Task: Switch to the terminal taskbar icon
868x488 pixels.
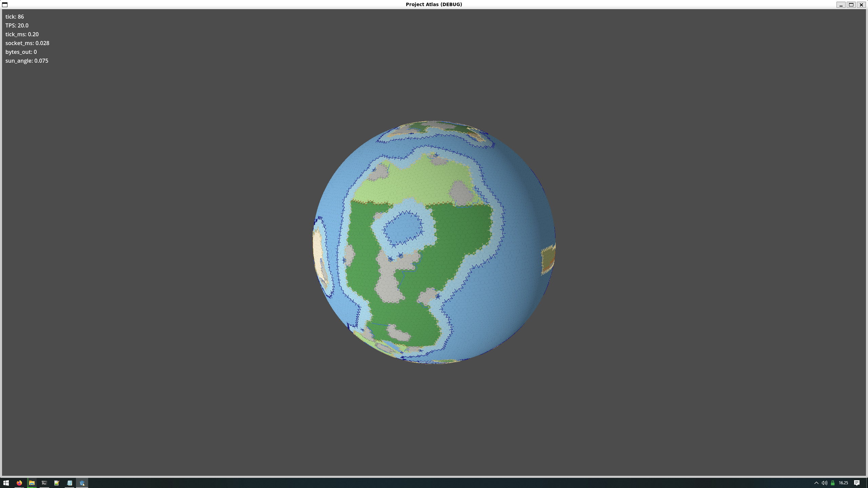Action: point(44,483)
